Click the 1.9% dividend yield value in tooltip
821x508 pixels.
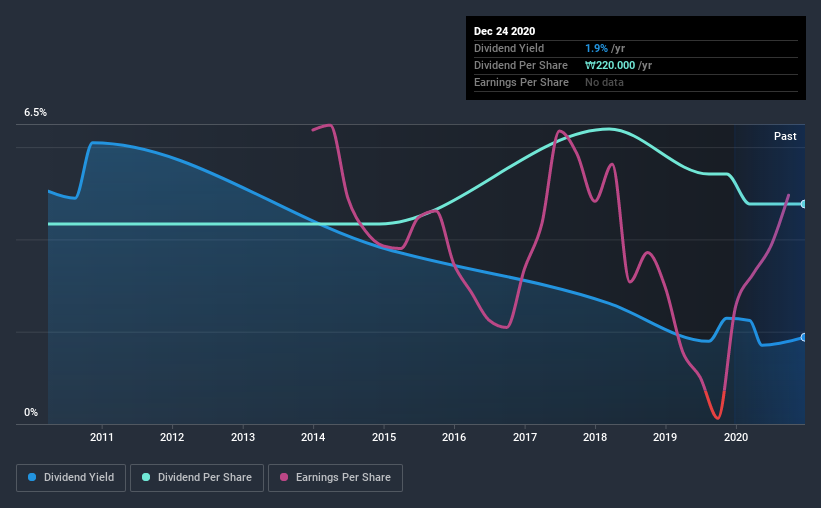pos(596,48)
